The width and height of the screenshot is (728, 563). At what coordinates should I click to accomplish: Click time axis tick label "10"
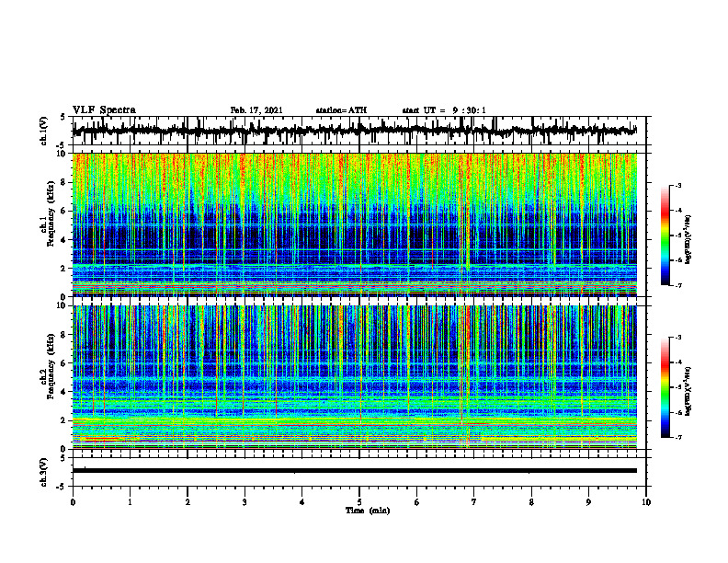pos(646,502)
